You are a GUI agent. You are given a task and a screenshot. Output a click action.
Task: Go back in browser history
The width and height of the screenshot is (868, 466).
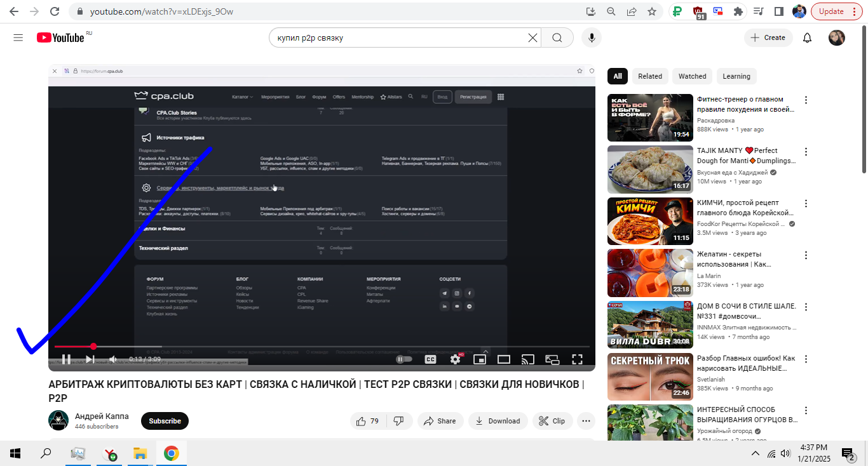point(14,11)
